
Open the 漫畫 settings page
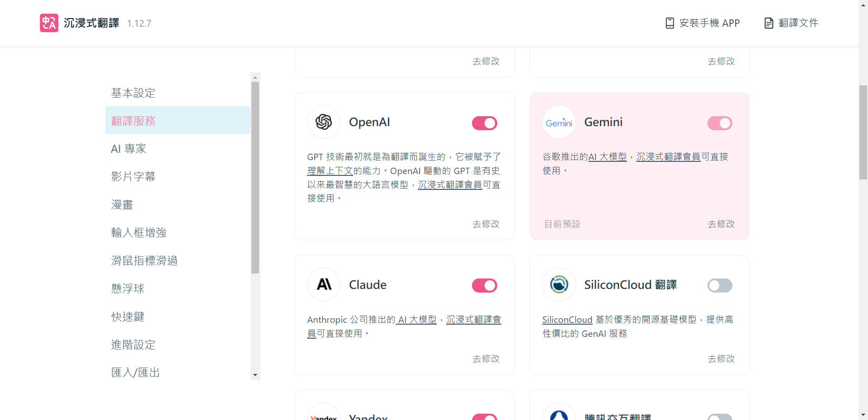[178, 204]
